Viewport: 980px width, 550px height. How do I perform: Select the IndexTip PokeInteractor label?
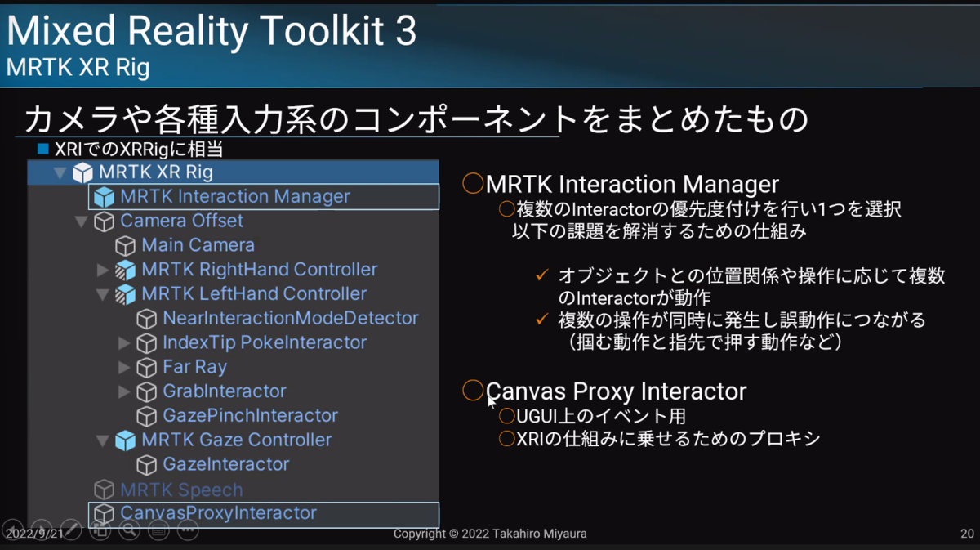click(265, 342)
